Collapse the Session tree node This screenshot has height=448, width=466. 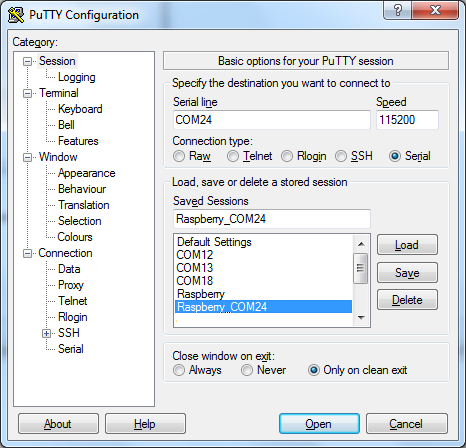[x=27, y=61]
